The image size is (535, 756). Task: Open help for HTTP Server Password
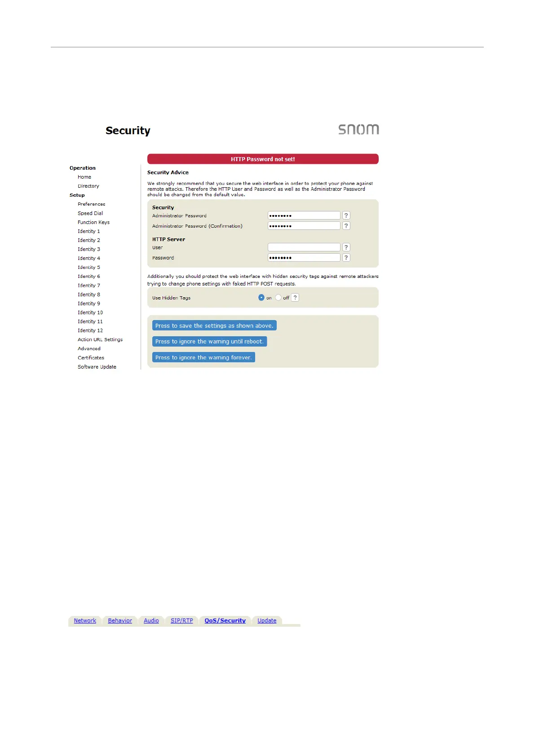pyautogui.click(x=346, y=258)
